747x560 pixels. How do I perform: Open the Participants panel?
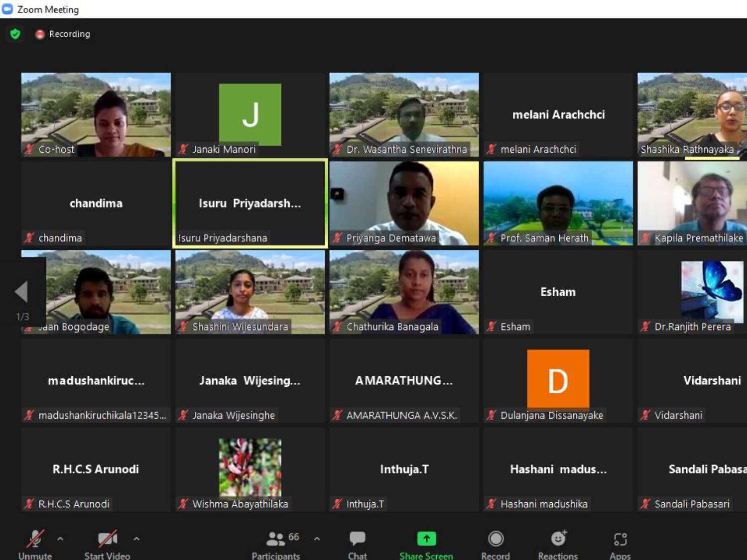pyautogui.click(x=275, y=545)
